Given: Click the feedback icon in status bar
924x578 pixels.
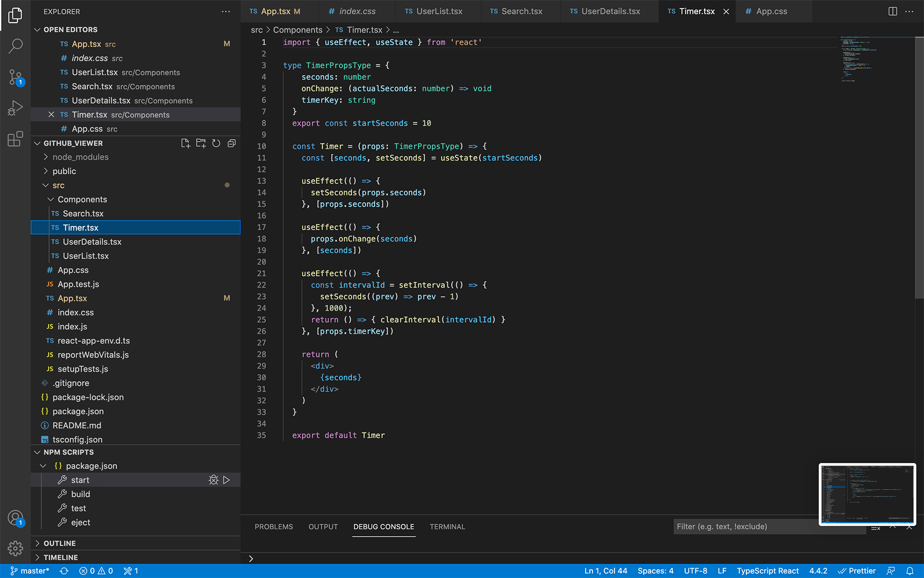Looking at the screenshot, I should [891, 571].
